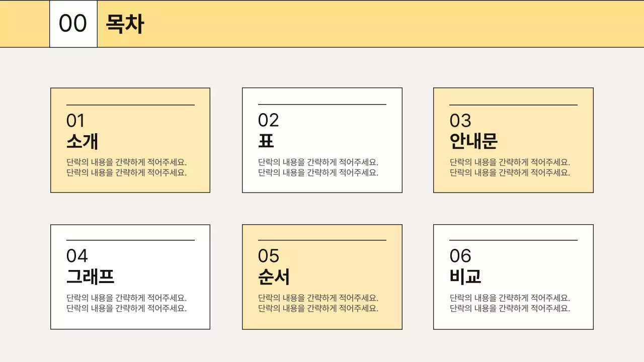Image resolution: width=644 pixels, height=362 pixels.
Task: Select the 02 표 section card
Action: click(322, 140)
